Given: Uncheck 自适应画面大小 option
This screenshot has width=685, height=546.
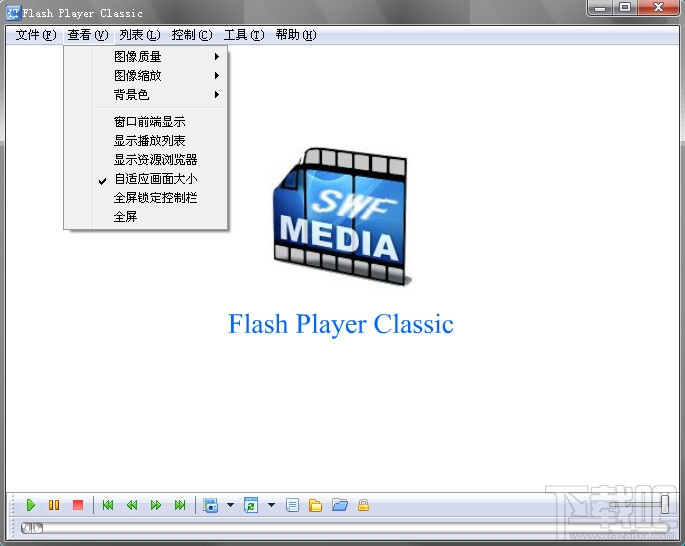Looking at the screenshot, I should tap(145, 179).
